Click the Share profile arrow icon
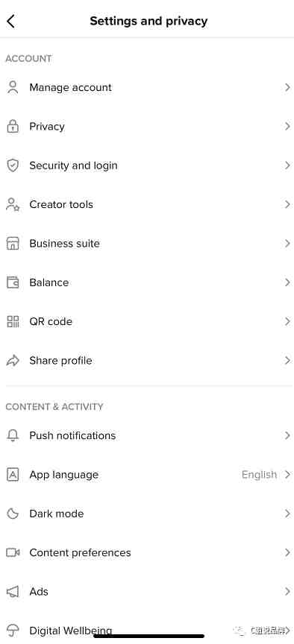294x644 pixels. point(13,361)
